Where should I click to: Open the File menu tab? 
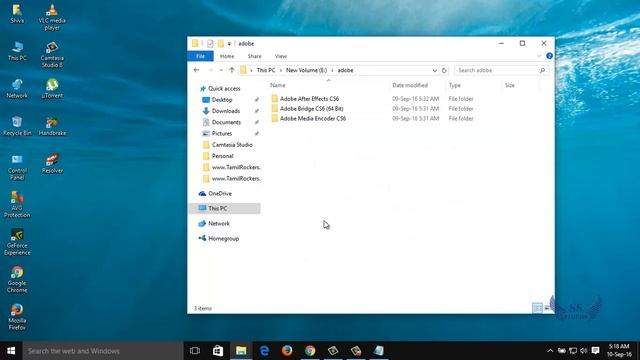(x=200, y=56)
